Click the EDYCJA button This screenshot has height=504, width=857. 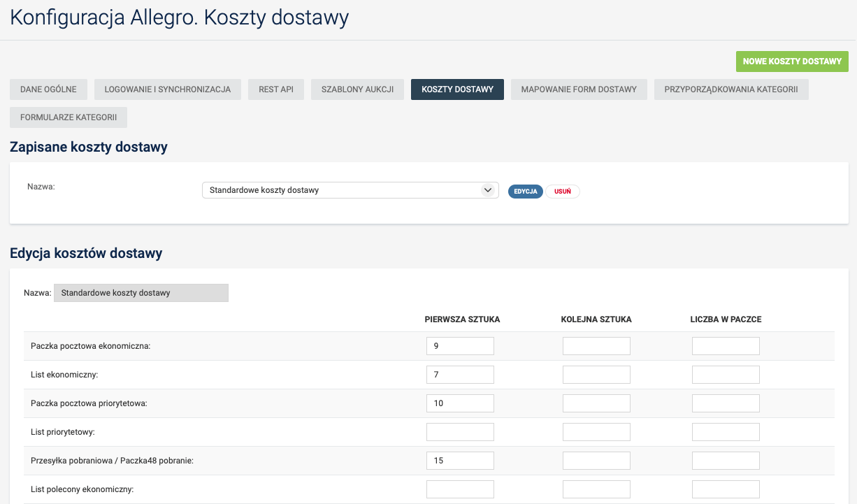(526, 192)
